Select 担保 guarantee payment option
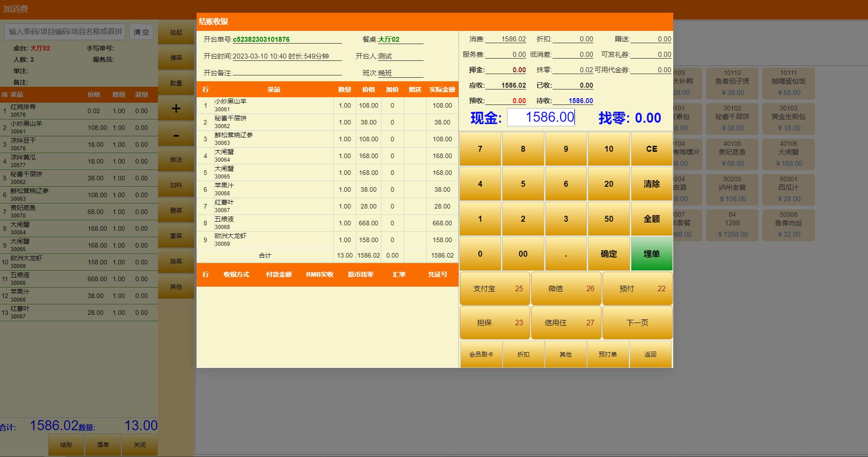868x457 pixels. 495,323
